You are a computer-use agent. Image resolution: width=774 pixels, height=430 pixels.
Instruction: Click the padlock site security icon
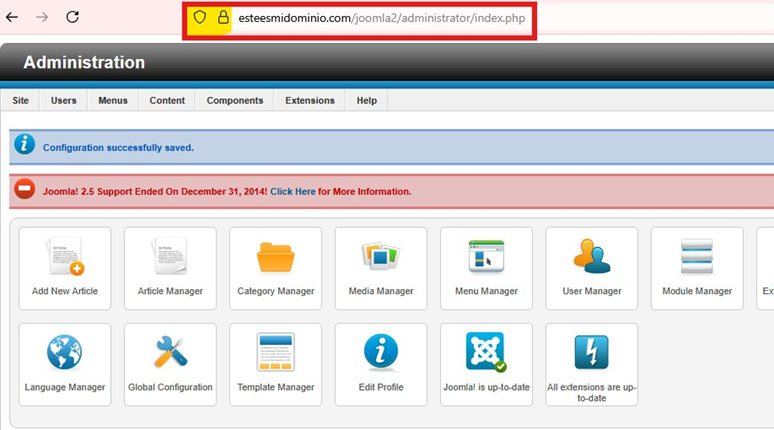pos(223,18)
